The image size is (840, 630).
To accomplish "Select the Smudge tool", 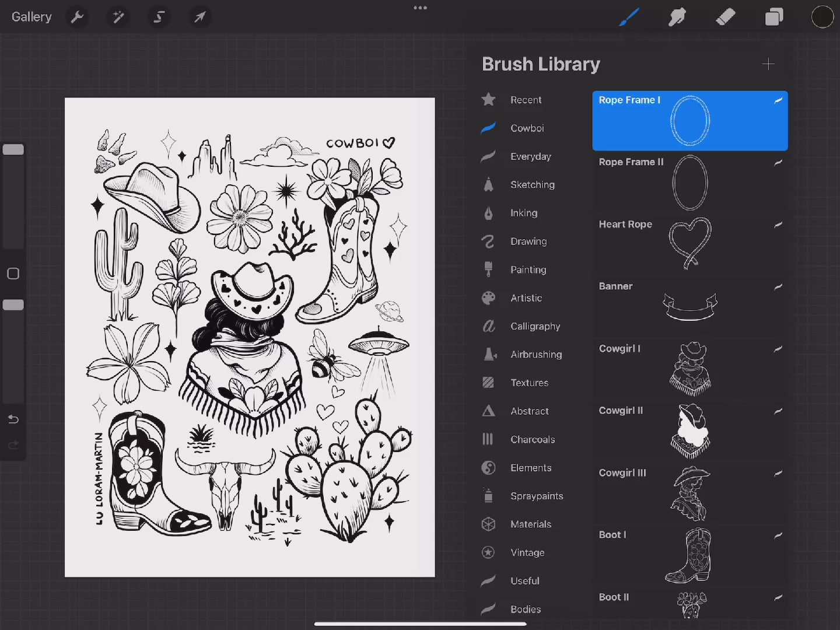I will click(x=677, y=17).
